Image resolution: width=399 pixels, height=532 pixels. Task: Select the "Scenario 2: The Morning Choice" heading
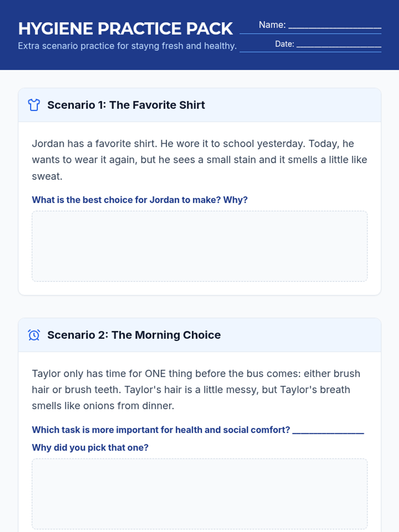click(134, 335)
